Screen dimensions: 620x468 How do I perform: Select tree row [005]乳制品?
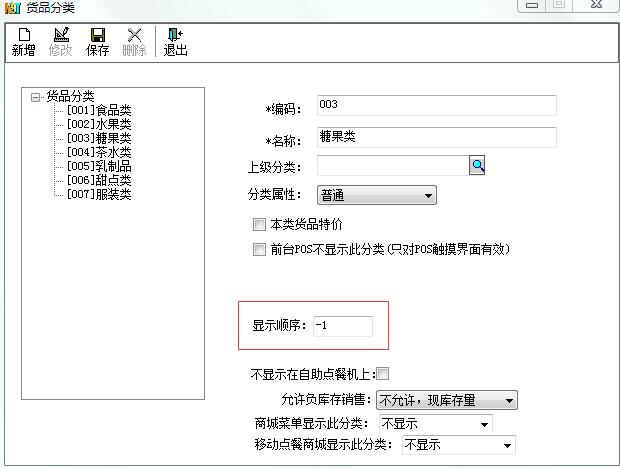(99, 166)
